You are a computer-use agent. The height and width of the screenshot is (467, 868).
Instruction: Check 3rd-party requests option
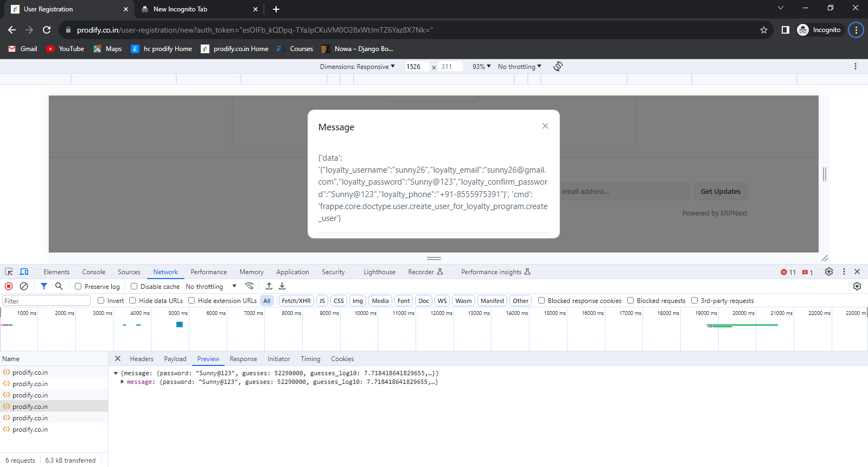pos(694,300)
